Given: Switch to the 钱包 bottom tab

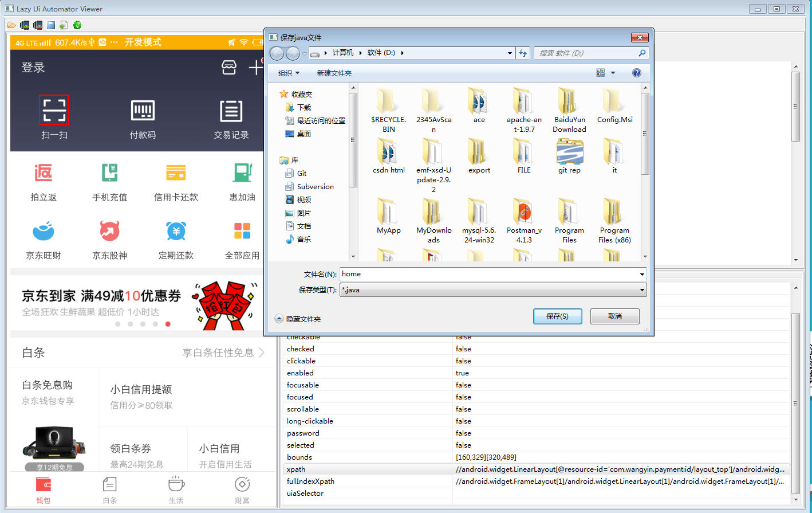Looking at the screenshot, I should 44,490.
